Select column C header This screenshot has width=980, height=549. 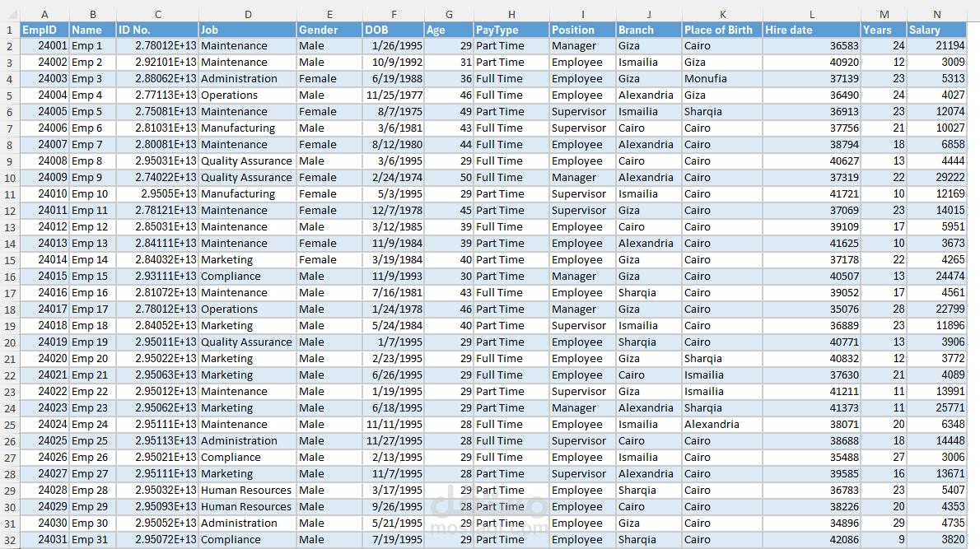157,14
